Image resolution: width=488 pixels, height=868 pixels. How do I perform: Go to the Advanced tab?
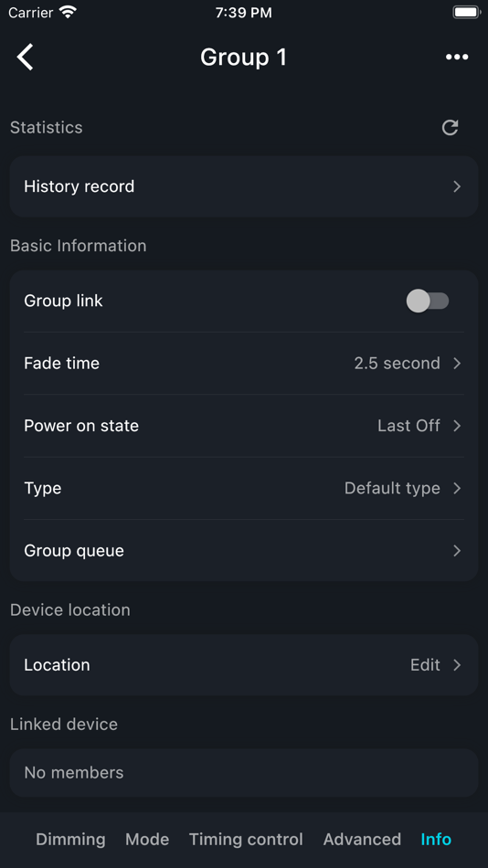[x=362, y=839]
